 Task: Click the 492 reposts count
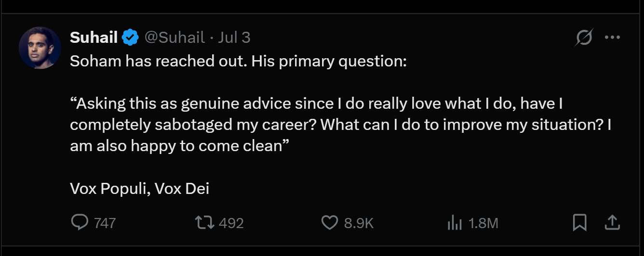click(x=231, y=223)
